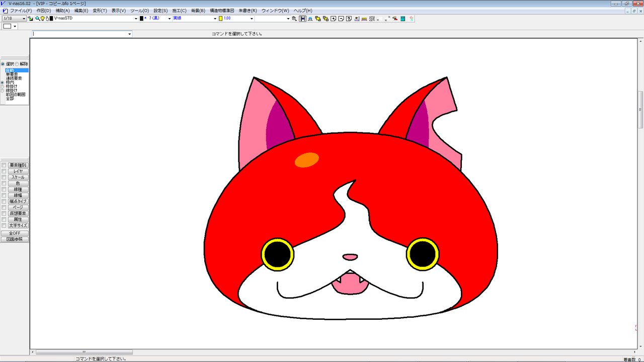Open the 表示(V) menu
This screenshot has width=644, height=362.
(119, 11)
